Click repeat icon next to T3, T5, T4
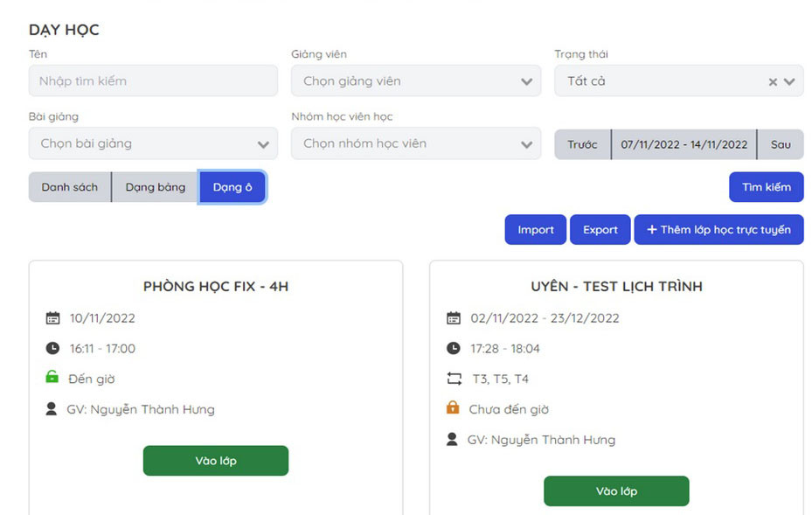Screen dimensions: 812x515 (453, 379)
